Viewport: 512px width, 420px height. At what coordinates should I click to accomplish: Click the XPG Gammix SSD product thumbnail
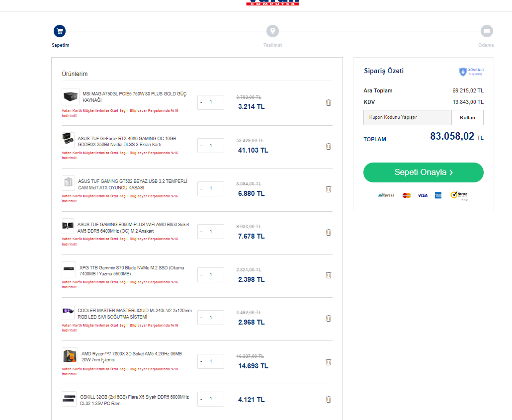(69, 269)
